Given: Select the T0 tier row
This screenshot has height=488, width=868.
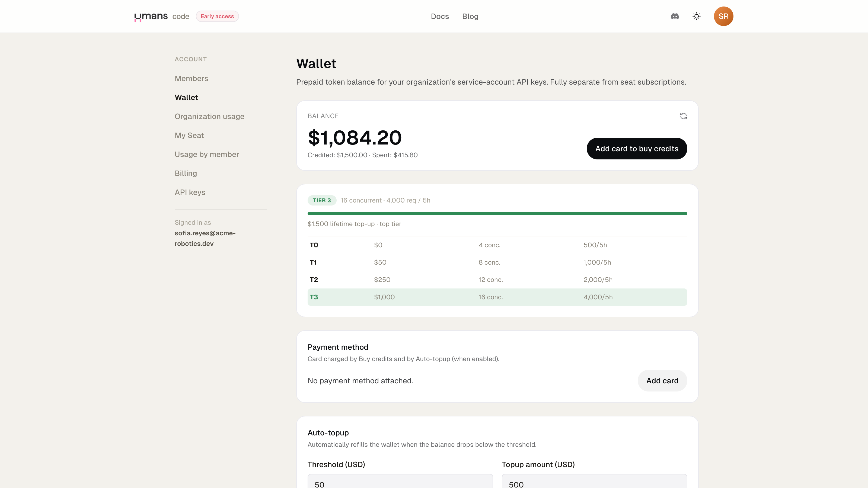Looking at the screenshot, I should (x=497, y=245).
